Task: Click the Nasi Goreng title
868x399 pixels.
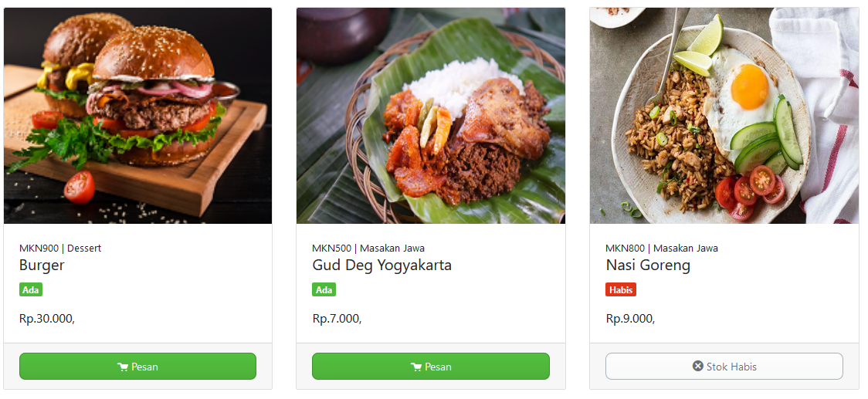Action: (x=648, y=265)
